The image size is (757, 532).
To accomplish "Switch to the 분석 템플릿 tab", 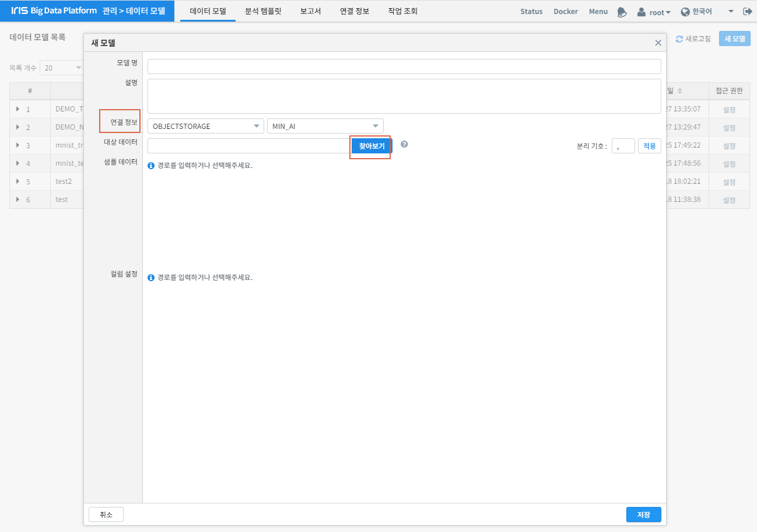I will (263, 11).
